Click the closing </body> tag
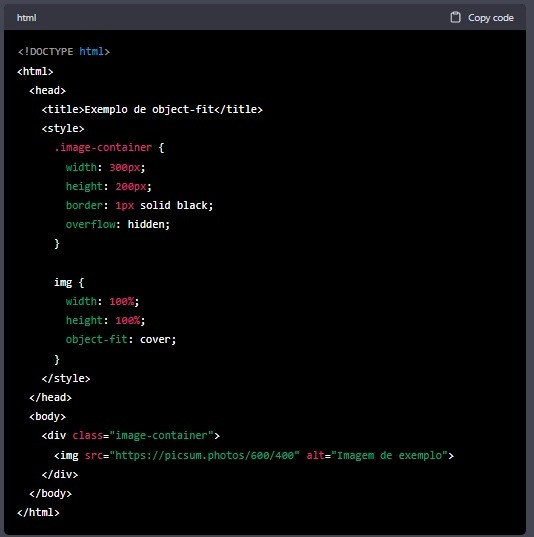This screenshot has height=537, width=534. [x=50, y=494]
